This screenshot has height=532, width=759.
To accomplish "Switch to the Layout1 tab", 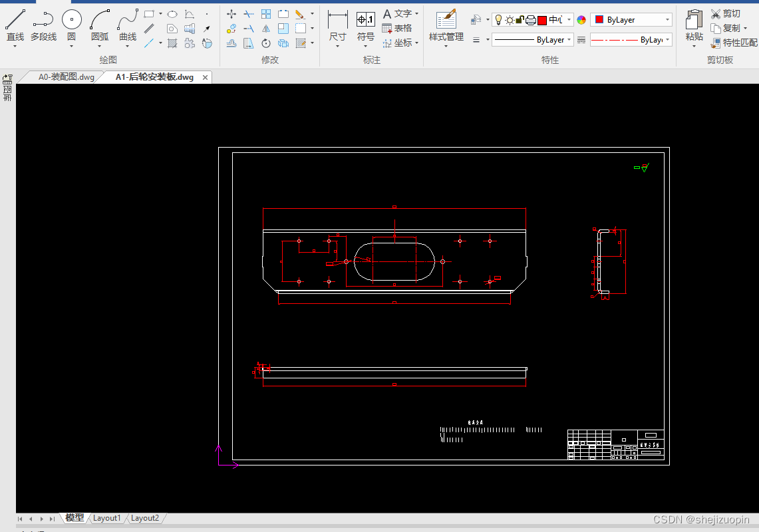I will [x=106, y=518].
